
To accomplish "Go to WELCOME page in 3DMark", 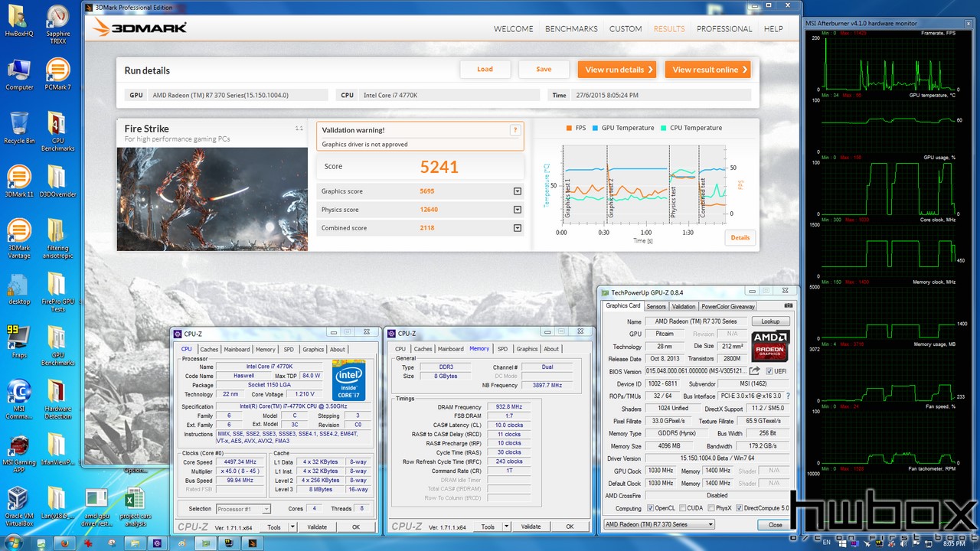I will pyautogui.click(x=513, y=29).
